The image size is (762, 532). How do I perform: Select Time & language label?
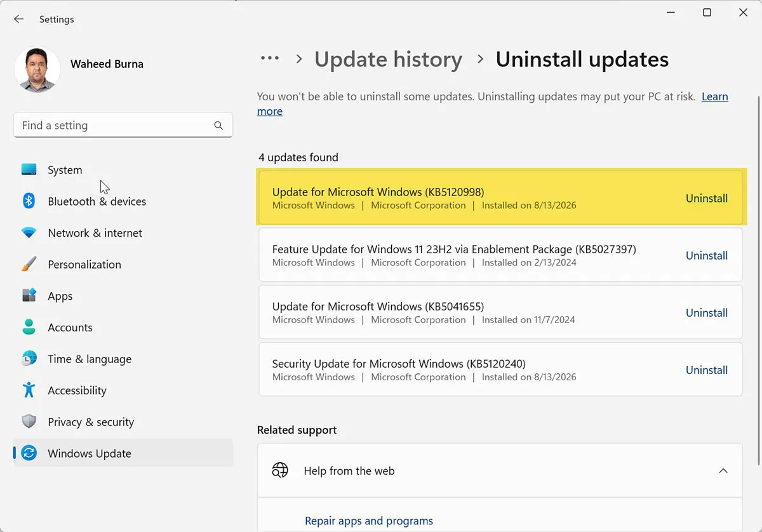coord(90,359)
